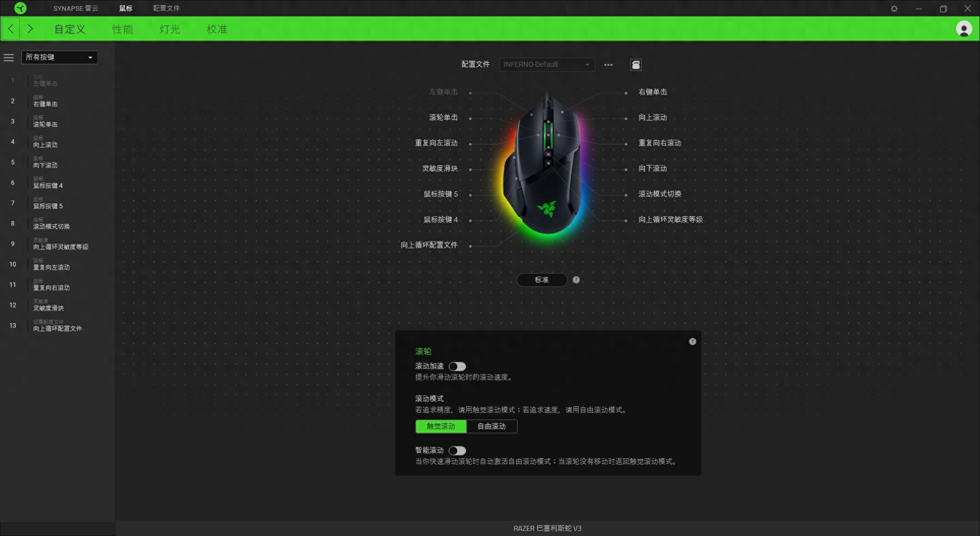Viewport: 980px width, 536px height.
Task: Select 触觉滚动 scroll mode
Action: point(441,426)
